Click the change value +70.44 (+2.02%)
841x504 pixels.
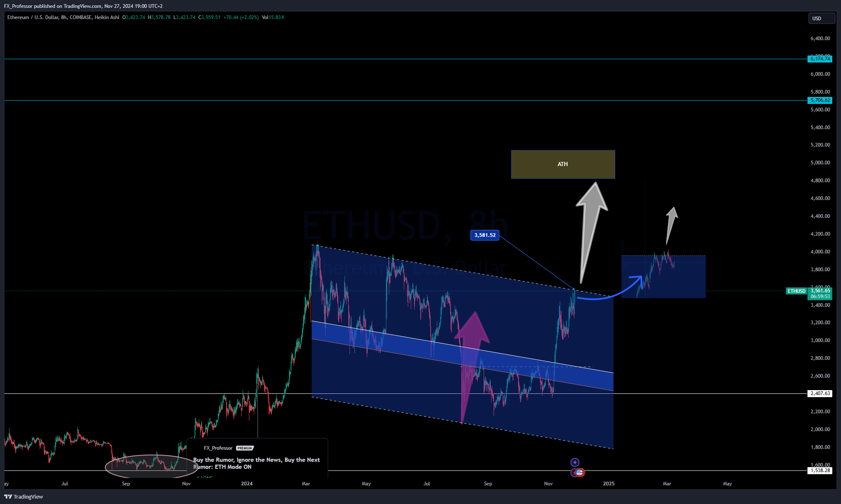pyautogui.click(x=241, y=17)
